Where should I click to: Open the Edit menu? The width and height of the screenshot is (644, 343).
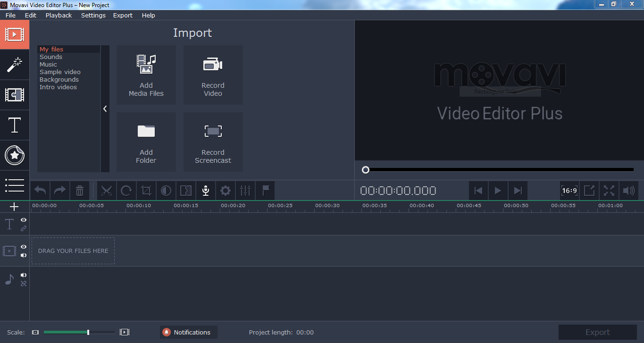(31, 15)
